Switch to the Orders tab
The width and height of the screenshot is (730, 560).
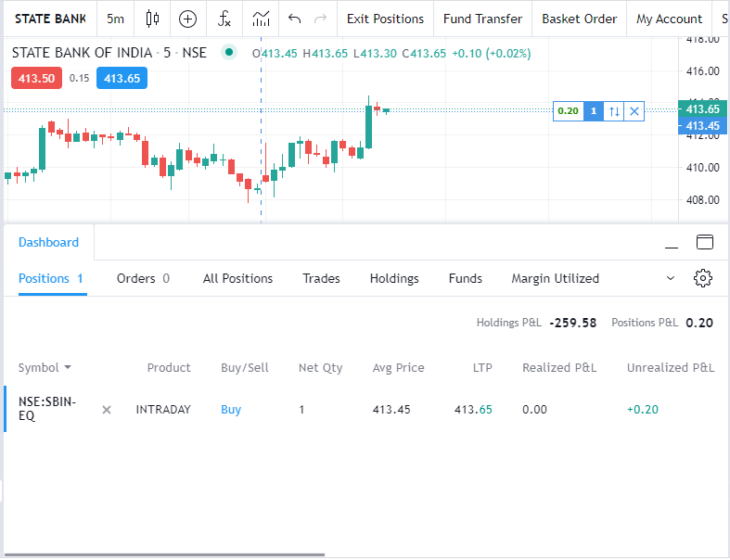143,278
